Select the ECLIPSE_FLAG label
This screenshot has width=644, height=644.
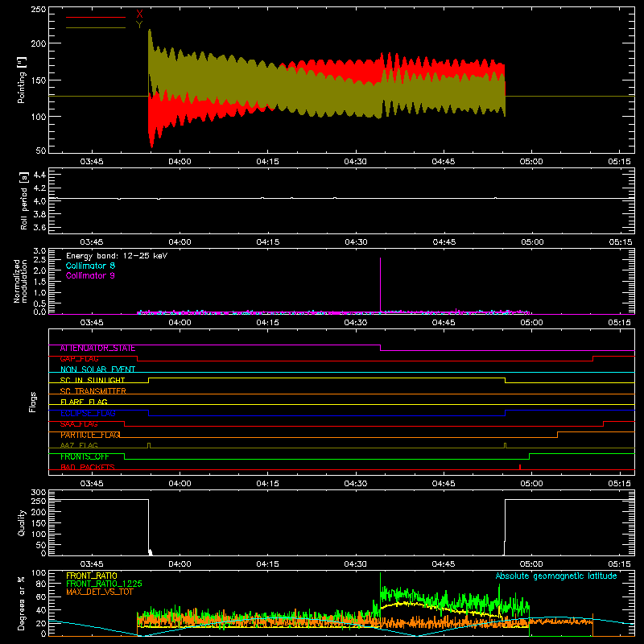pyautogui.click(x=88, y=413)
